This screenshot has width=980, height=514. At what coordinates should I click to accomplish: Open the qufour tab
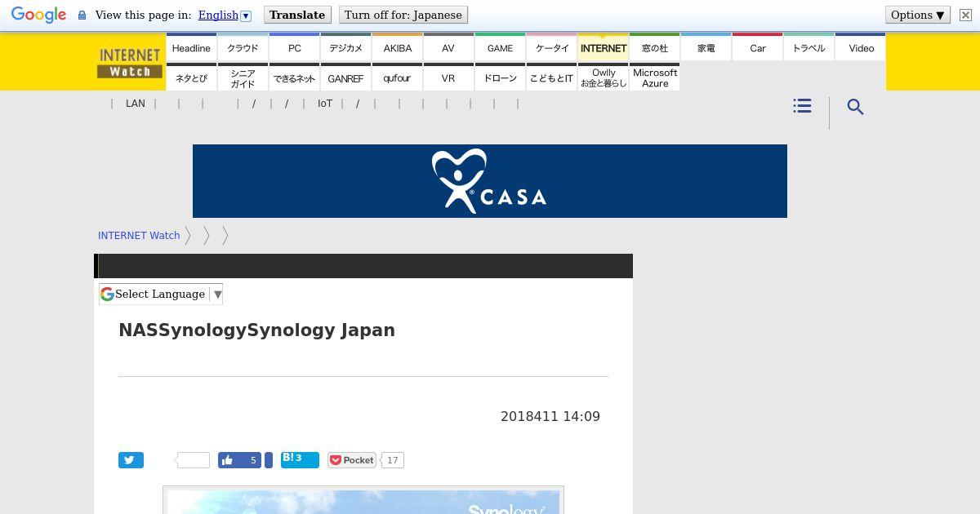click(398, 78)
